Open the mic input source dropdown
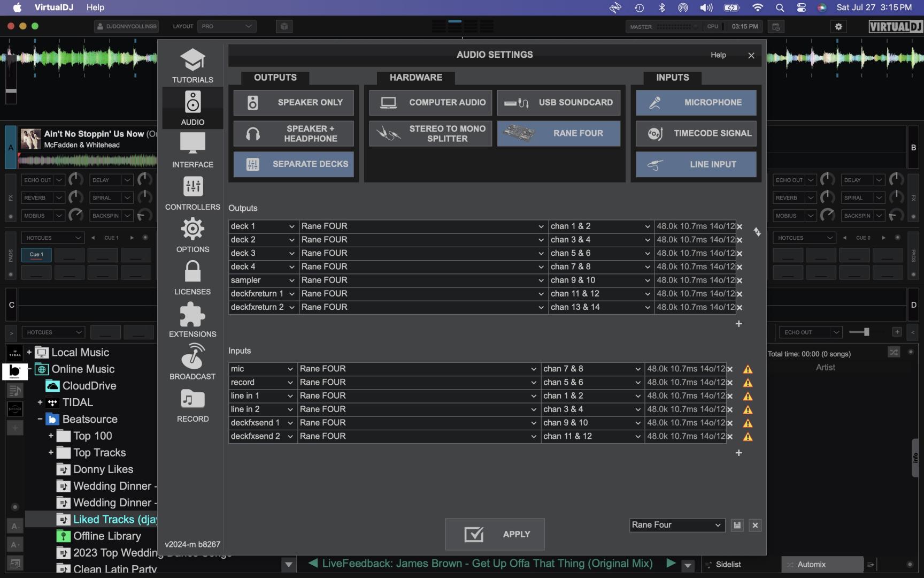 point(262,369)
